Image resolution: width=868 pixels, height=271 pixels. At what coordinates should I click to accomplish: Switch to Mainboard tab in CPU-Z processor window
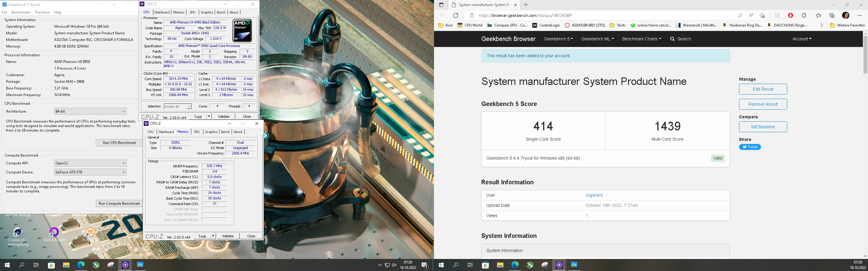click(x=162, y=12)
